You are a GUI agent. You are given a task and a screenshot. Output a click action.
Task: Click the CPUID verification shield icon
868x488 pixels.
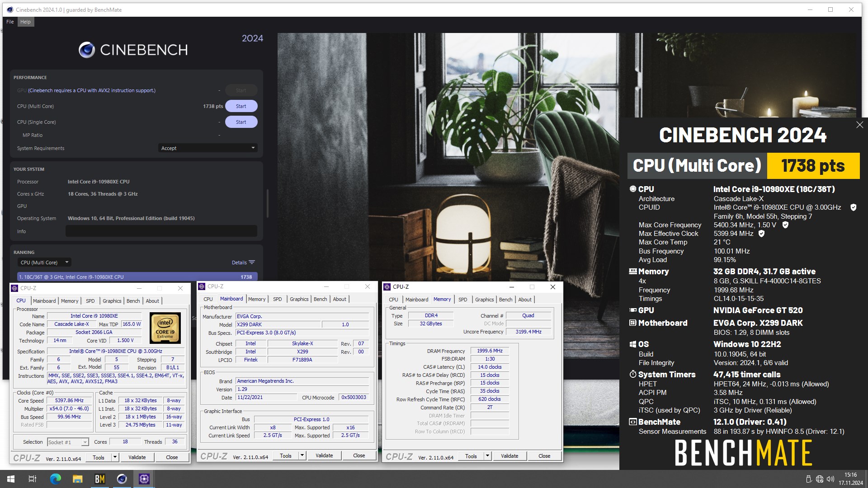tap(853, 207)
